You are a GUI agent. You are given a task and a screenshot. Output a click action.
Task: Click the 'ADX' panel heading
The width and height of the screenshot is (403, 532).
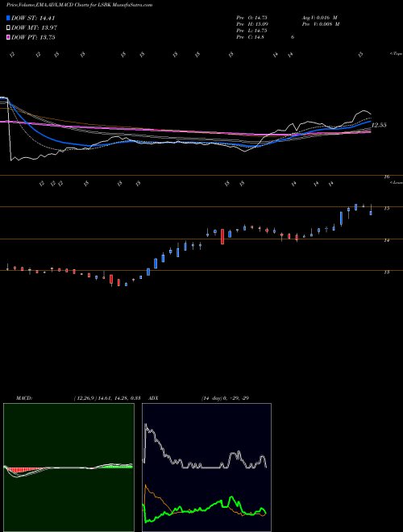pyautogui.click(x=153, y=398)
